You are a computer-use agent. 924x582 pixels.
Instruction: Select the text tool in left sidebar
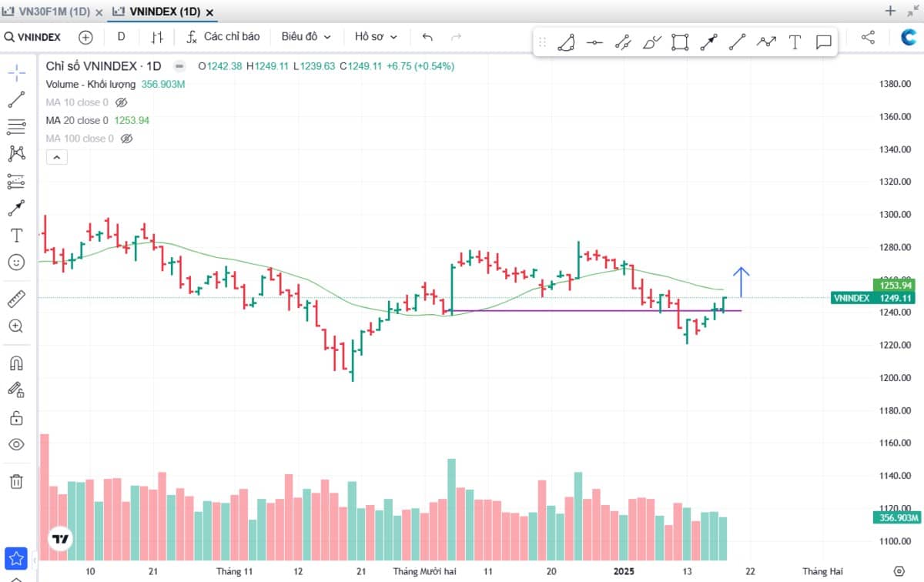point(16,235)
